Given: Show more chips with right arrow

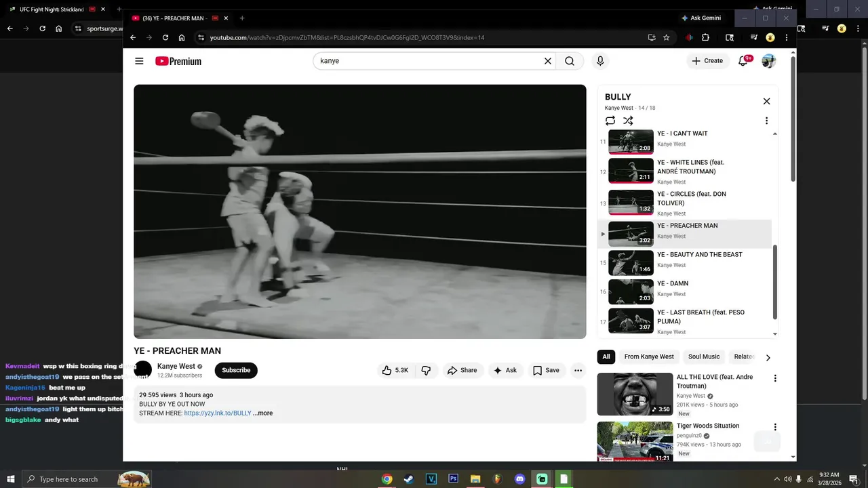Looking at the screenshot, I should point(768,357).
